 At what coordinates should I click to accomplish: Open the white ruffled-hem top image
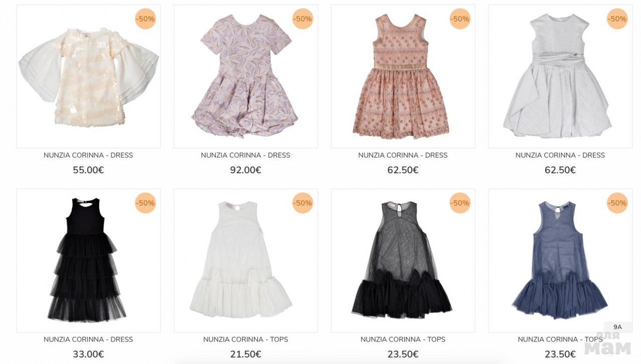246,260
